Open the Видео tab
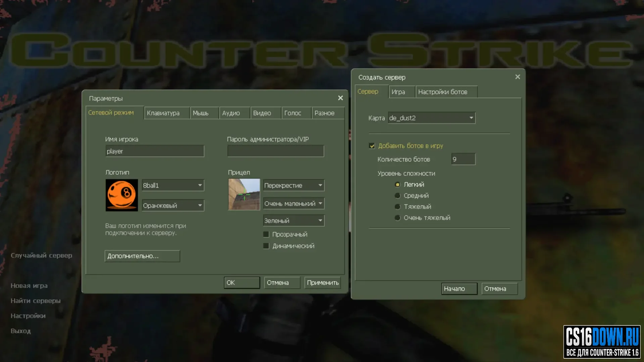The width and height of the screenshot is (644, 362). tap(266, 113)
